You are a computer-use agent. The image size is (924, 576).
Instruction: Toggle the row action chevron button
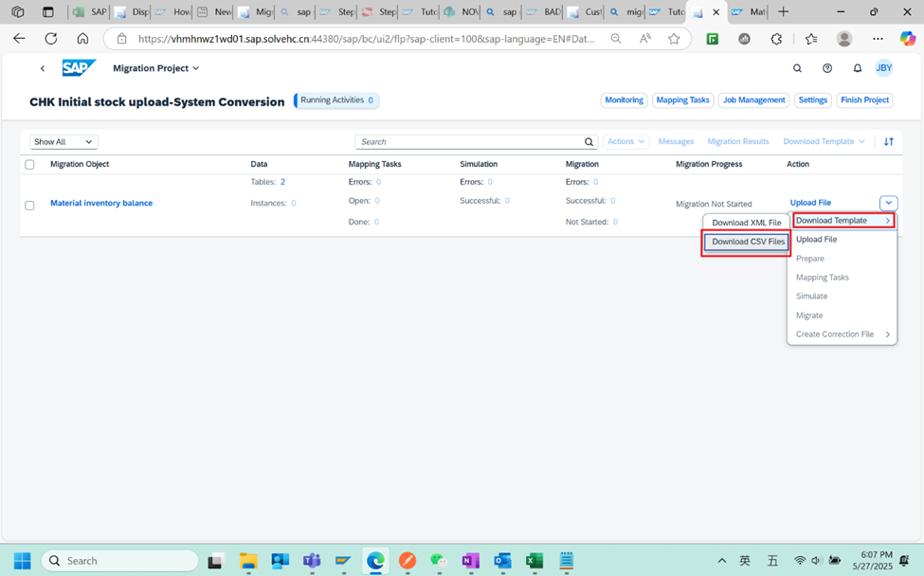tap(888, 203)
